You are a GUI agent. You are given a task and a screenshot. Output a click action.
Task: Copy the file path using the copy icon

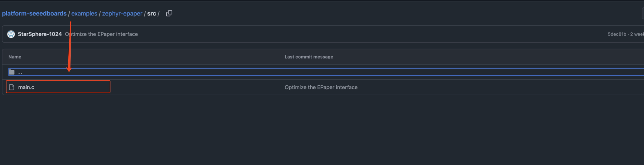pyautogui.click(x=169, y=14)
